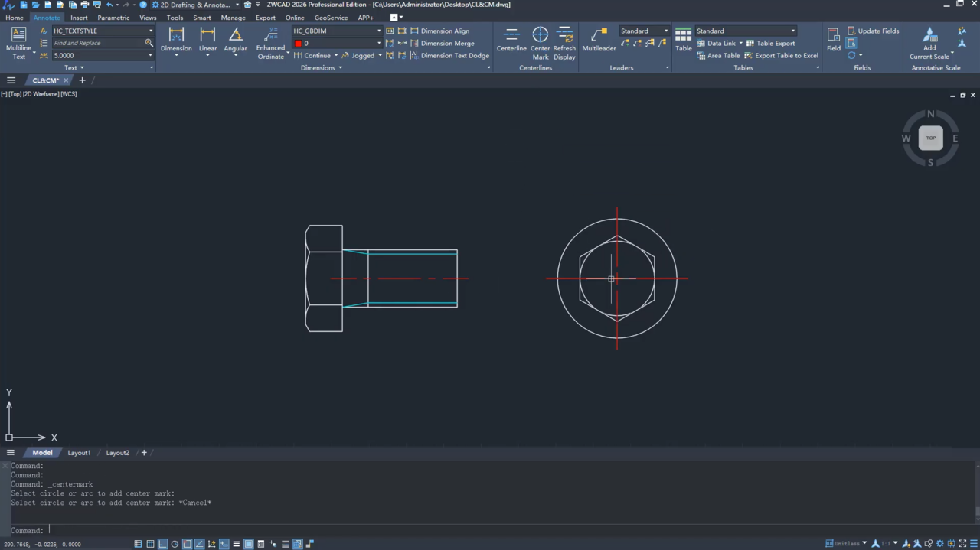Click the help question mark icon

pyautogui.click(x=142, y=5)
